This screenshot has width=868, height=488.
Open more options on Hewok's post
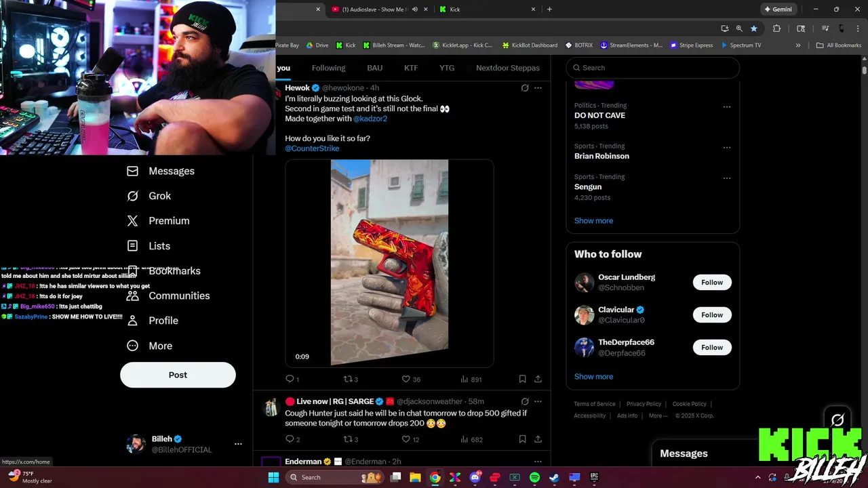(x=538, y=88)
